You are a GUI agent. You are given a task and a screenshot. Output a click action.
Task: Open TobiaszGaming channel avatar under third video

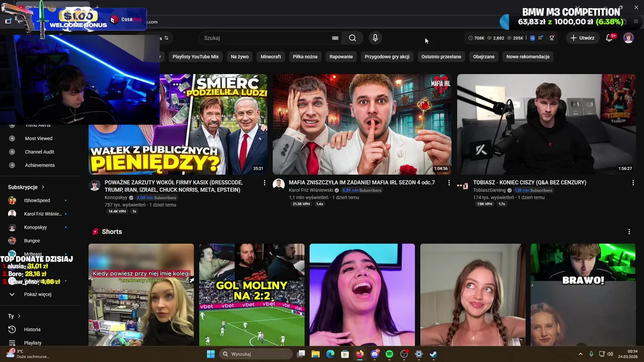point(463,186)
